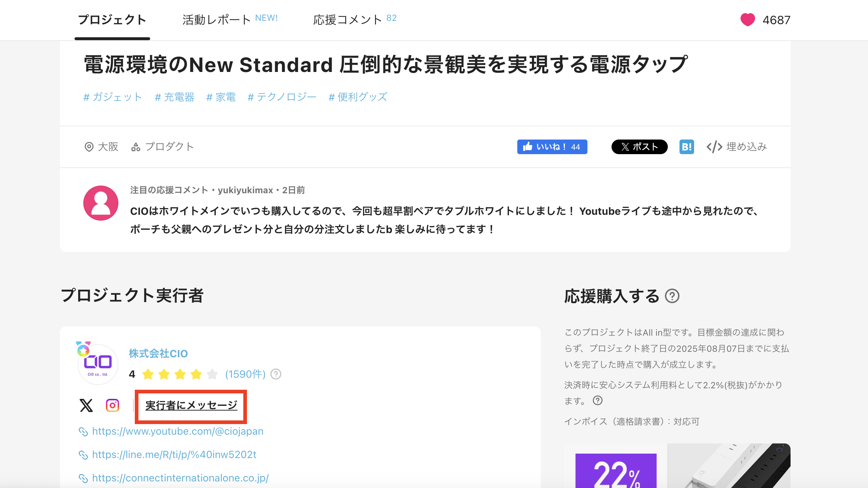Click the 大阪 location label
This screenshot has width=868, height=488.
click(x=108, y=147)
